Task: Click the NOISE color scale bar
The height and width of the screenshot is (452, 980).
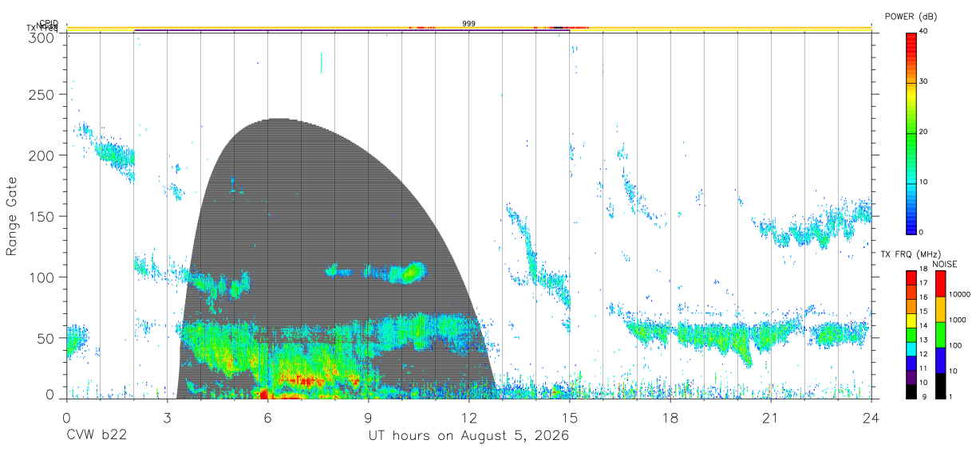Action: pos(940,335)
